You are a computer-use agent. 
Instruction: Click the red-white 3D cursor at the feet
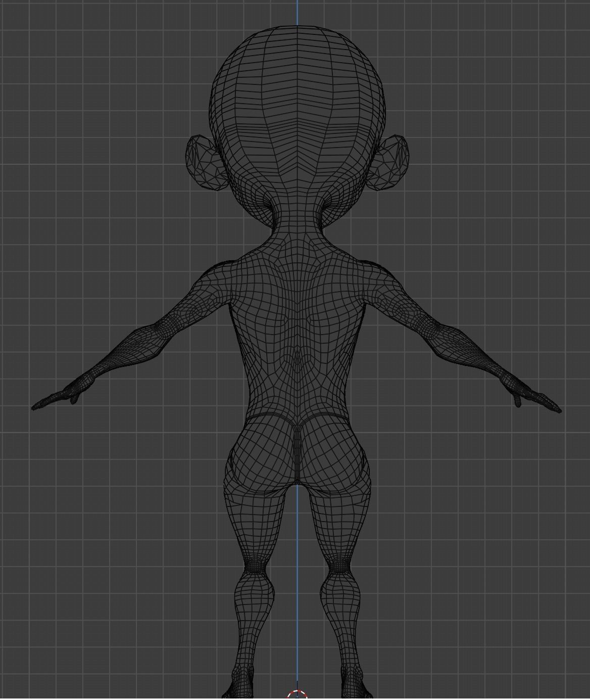pyautogui.click(x=298, y=695)
